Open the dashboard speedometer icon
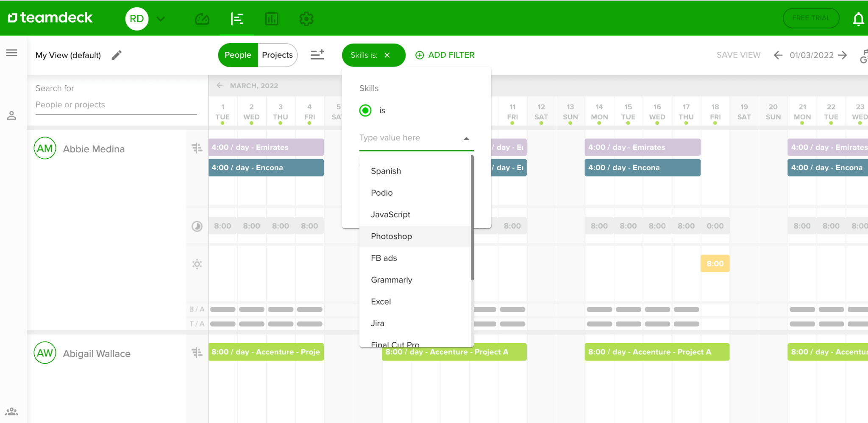Screen dimensions: 868x423 point(202,19)
